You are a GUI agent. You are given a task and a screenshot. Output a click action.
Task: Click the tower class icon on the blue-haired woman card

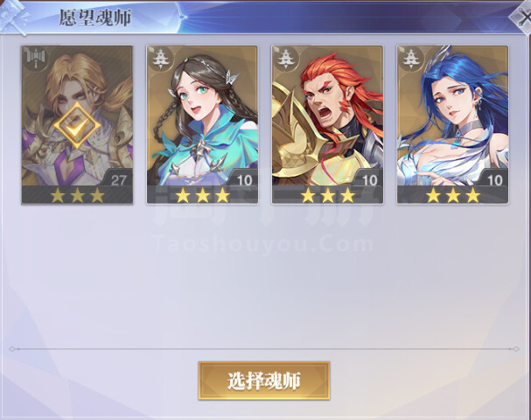411,59
